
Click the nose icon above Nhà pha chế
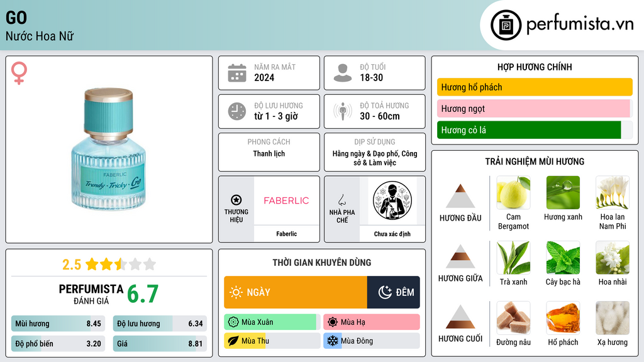point(341,200)
